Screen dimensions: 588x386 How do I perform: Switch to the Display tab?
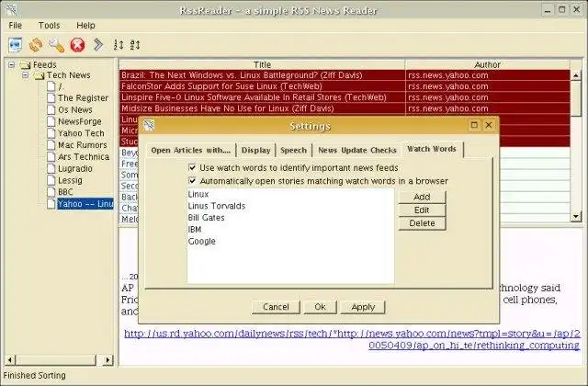point(255,150)
